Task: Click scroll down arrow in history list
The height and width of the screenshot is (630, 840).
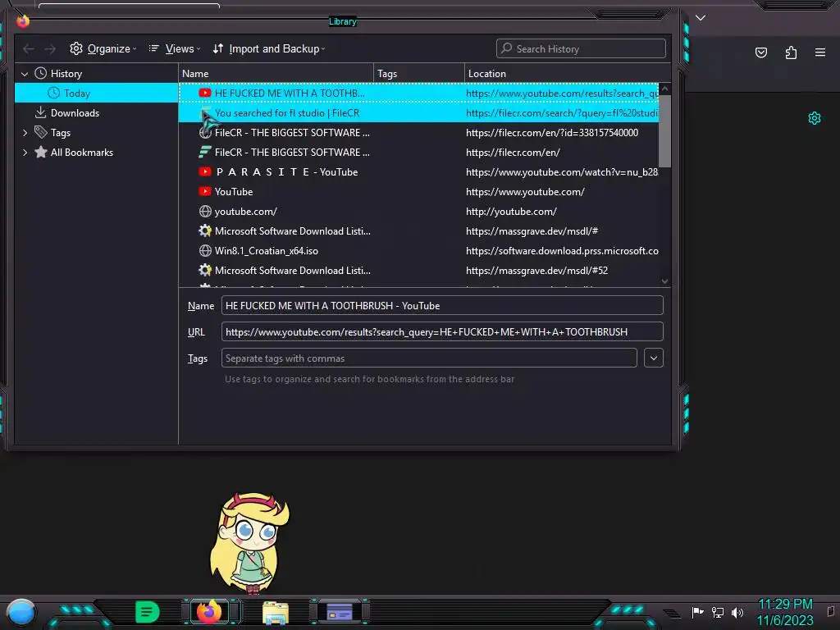Action: pyautogui.click(x=664, y=281)
